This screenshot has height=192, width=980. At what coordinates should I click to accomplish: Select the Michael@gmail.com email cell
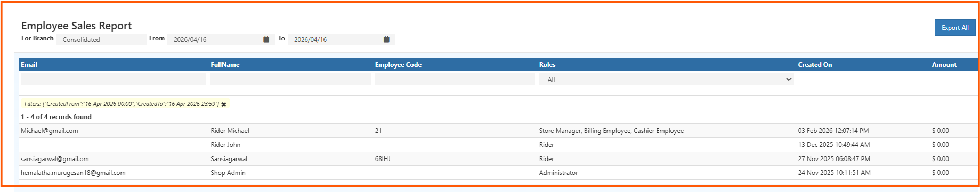point(50,131)
